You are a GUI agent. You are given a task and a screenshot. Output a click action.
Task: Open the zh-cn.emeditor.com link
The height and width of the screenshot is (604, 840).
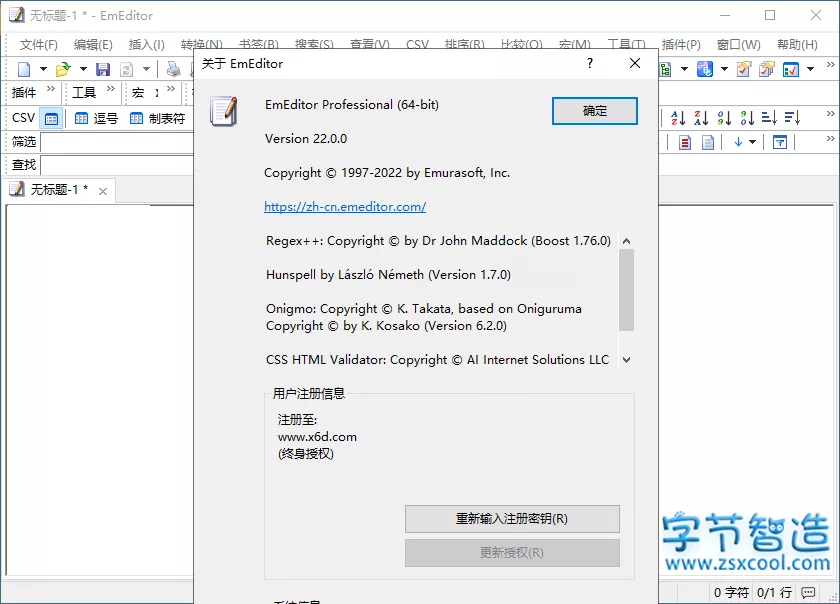[345, 207]
